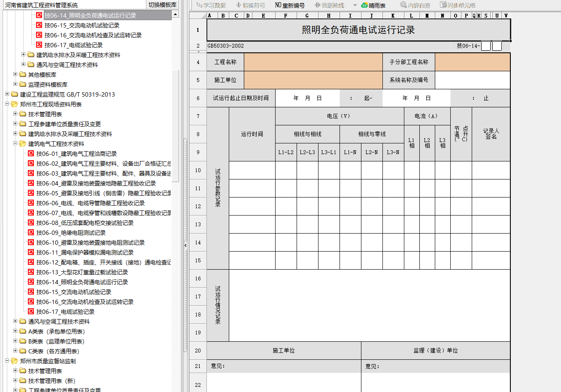Image resolution: width=561 pixels, height=392 pixels.
Task: Expand 技术管理用表（新） tree node
Action: 15,380
